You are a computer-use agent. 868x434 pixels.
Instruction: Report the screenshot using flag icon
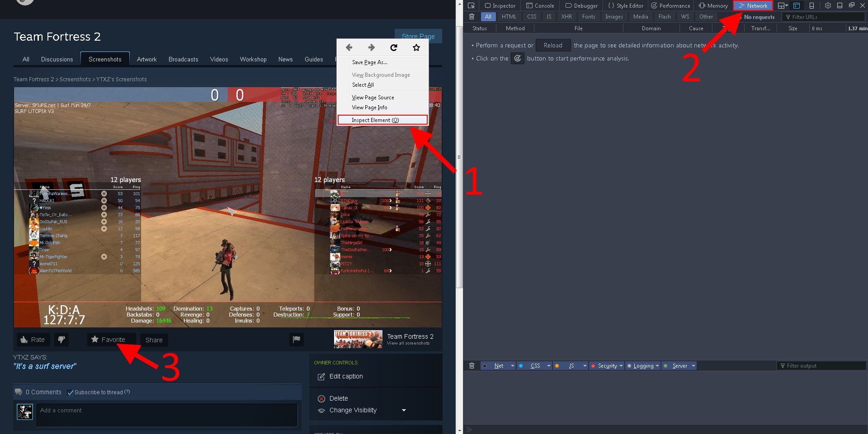(x=297, y=340)
